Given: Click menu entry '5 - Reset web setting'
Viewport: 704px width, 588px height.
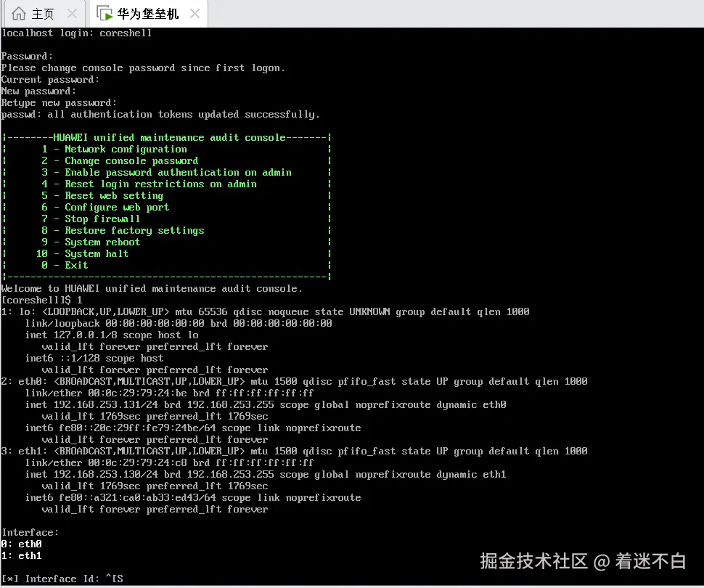Looking at the screenshot, I should (102, 196).
